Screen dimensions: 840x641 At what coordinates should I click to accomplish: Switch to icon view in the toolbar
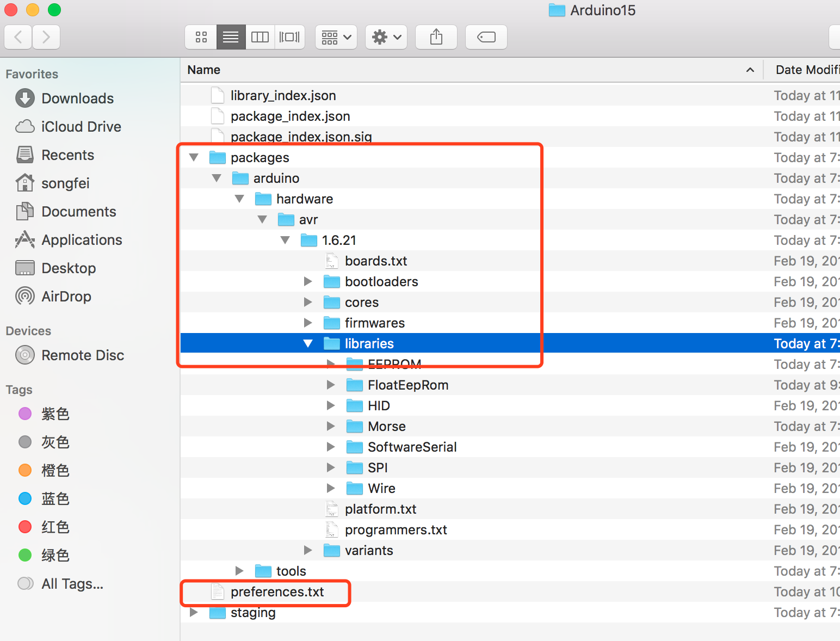[x=201, y=37]
